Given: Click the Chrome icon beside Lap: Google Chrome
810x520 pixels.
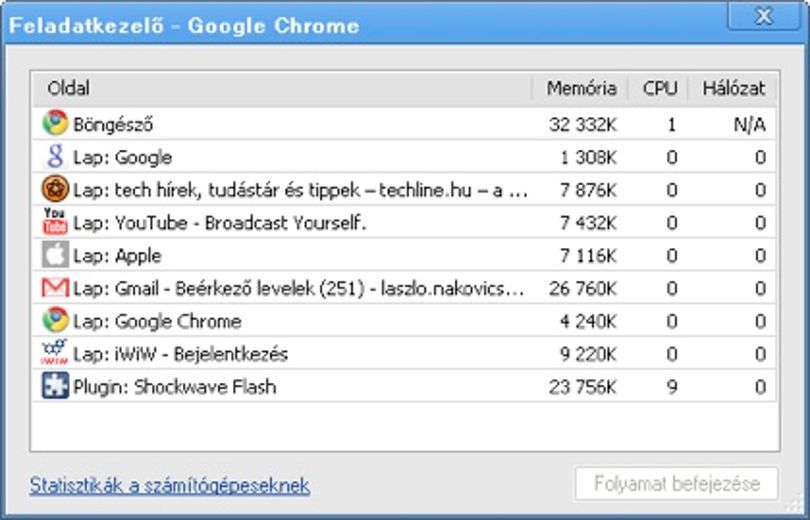Looking at the screenshot, I should click(x=55, y=320).
